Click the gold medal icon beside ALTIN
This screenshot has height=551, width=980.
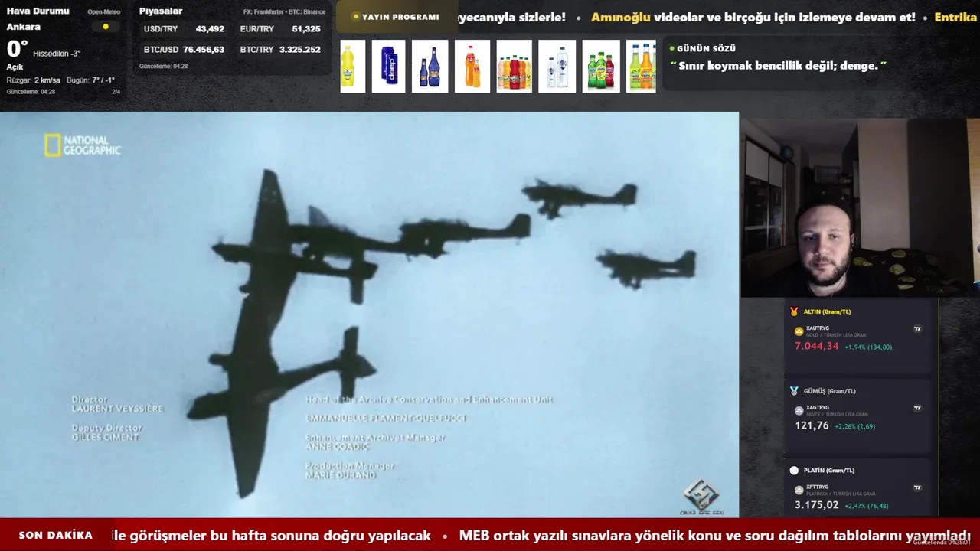pyautogui.click(x=794, y=311)
